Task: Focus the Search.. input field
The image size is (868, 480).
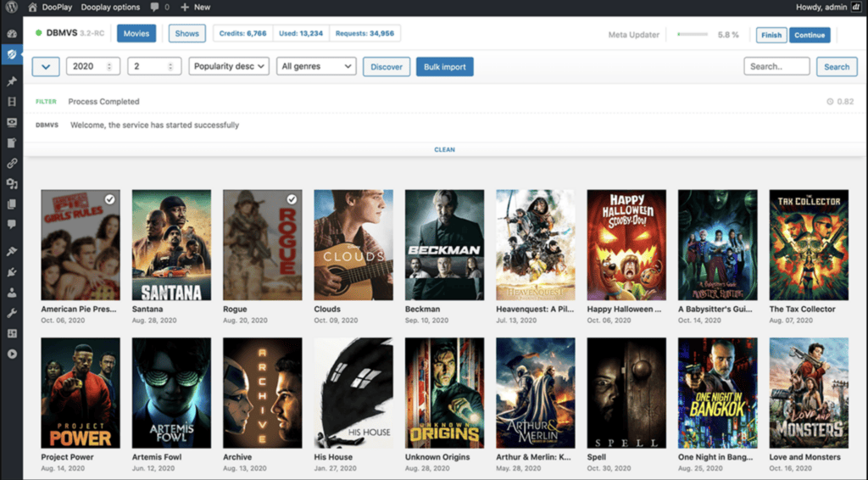Action: pyautogui.click(x=776, y=66)
